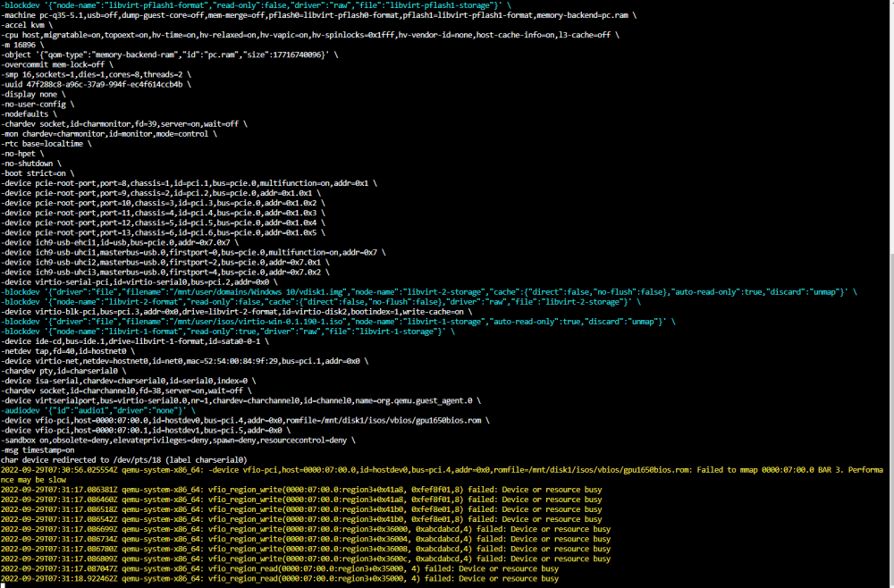Click the 'ich9-usb-uhci3' device line
Screen dimensions: 894x588
(165, 272)
